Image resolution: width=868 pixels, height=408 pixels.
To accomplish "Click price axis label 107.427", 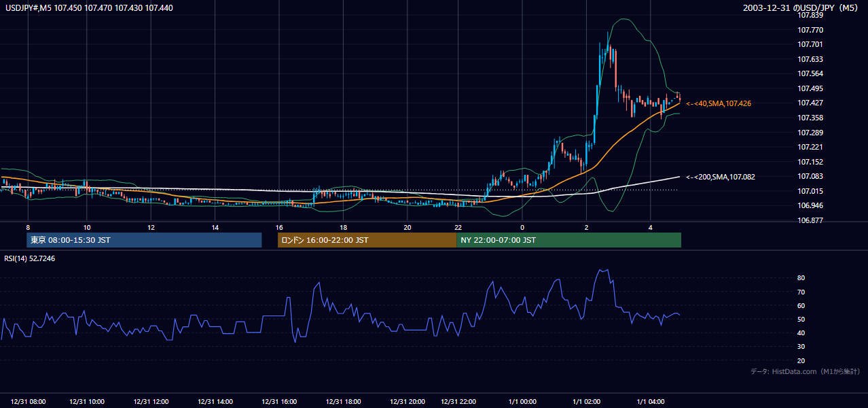I will (810, 103).
